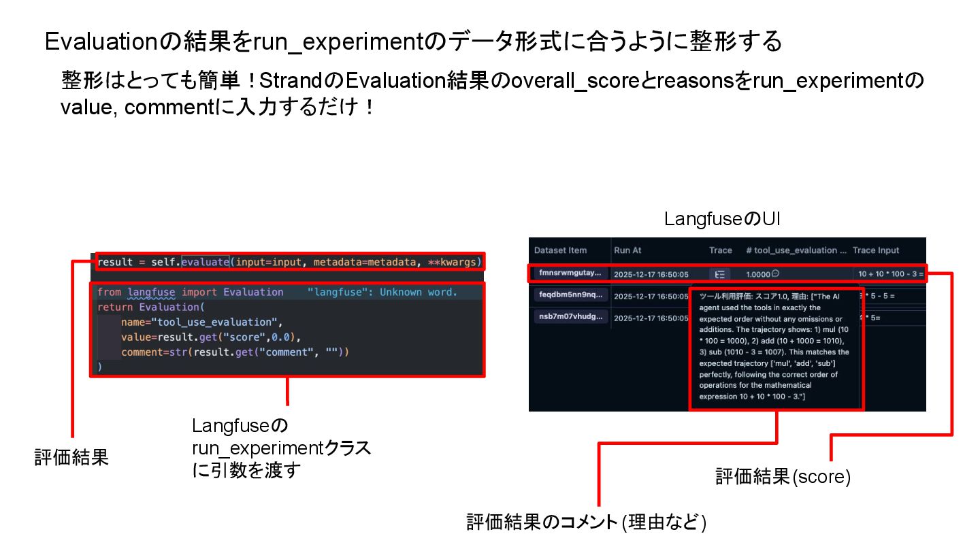Select Run At timestamp in nsb7m07vhudg row
The image size is (980, 551).
tap(651, 317)
